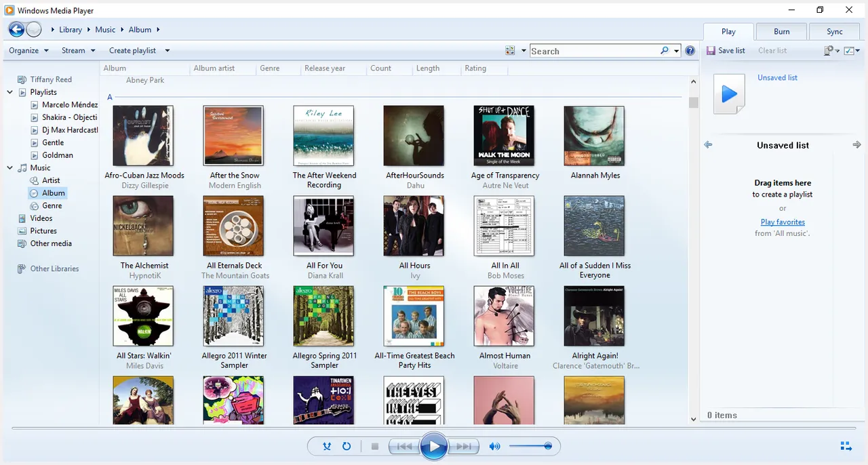Open the Stream dropdown menu

tap(78, 51)
